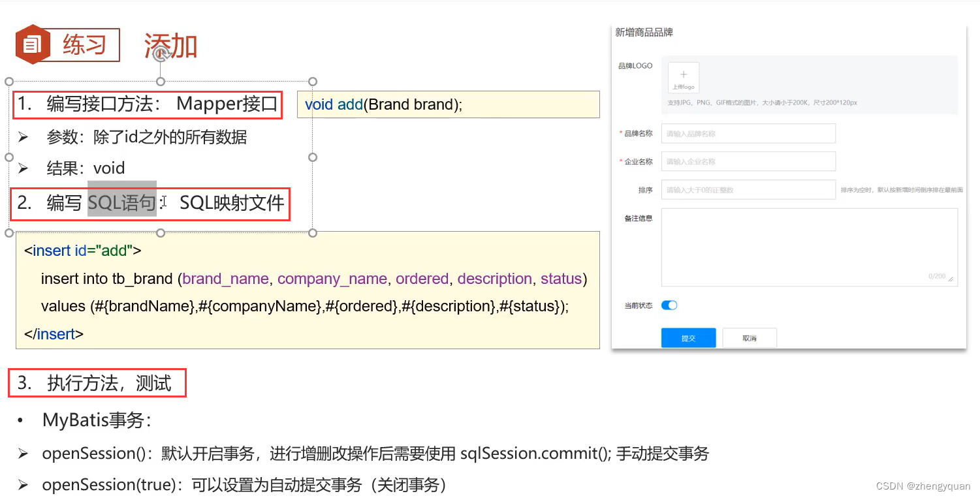Screen dimensions: 980x498
Task: Click the bottom-left text box resize handle
Action: 8,233
